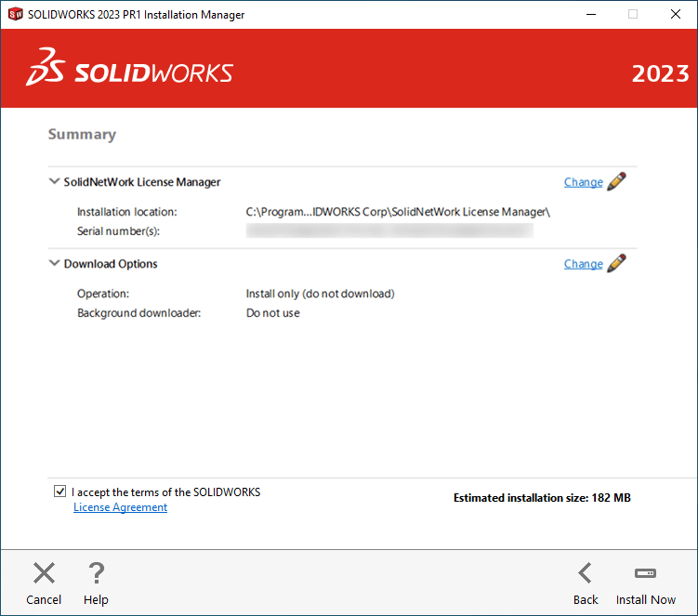Click the Back label
The image size is (698, 616).
point(586,599)
